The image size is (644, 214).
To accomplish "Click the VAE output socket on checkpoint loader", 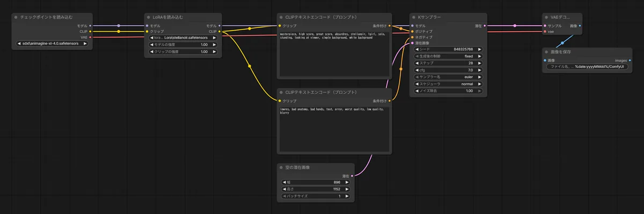I will (90, 37).
